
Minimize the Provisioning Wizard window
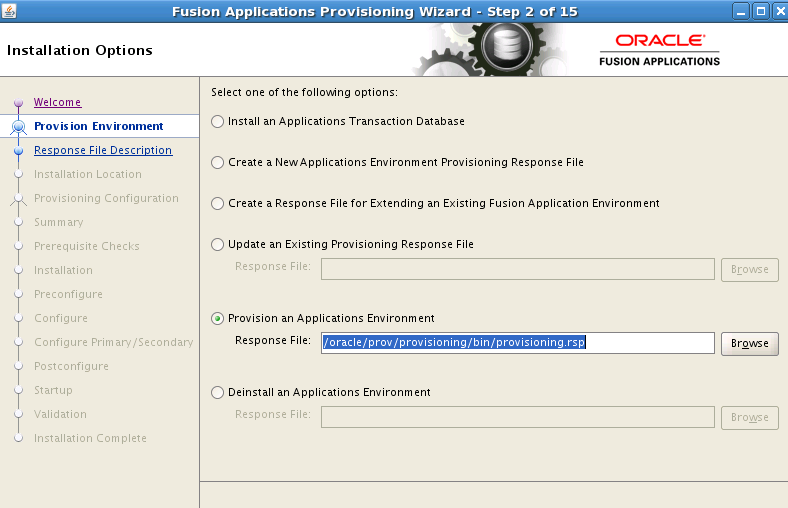point(740,12)
